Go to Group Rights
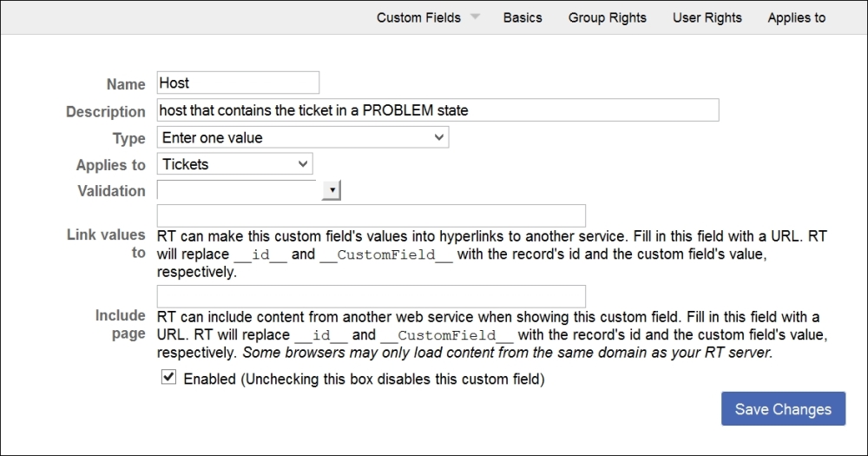 pos(608,17)
